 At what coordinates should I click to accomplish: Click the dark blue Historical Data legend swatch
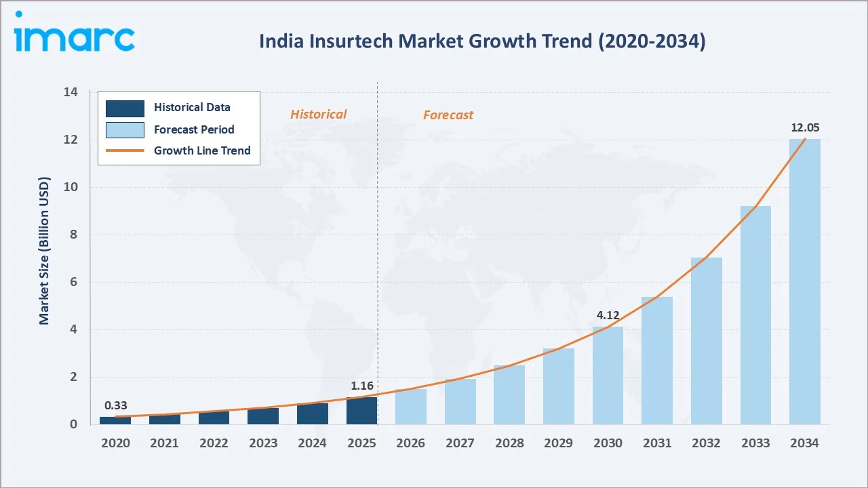click(125, 108)
